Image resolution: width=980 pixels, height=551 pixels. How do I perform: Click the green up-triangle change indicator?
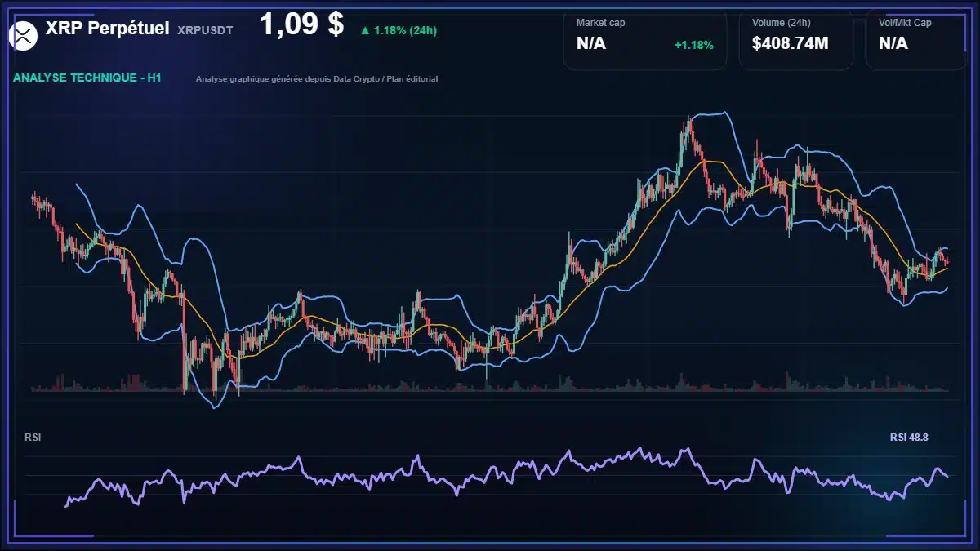pos(365,30)
